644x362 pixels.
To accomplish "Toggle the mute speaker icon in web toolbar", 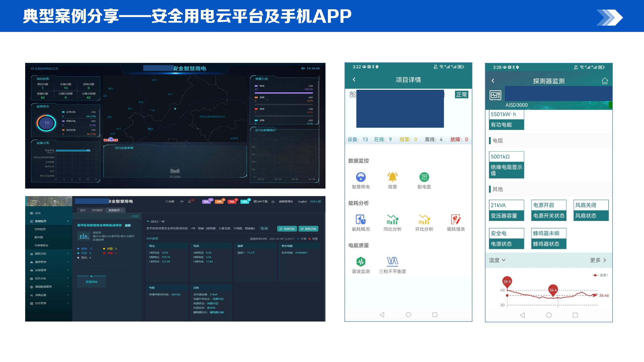I will 182,202.
